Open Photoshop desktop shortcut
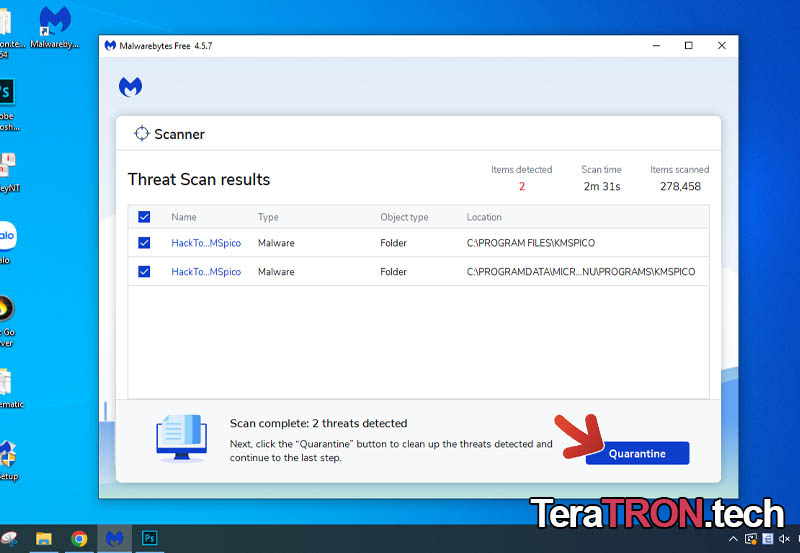Screen dimensions: 800x553 click(x=7, y=105)
